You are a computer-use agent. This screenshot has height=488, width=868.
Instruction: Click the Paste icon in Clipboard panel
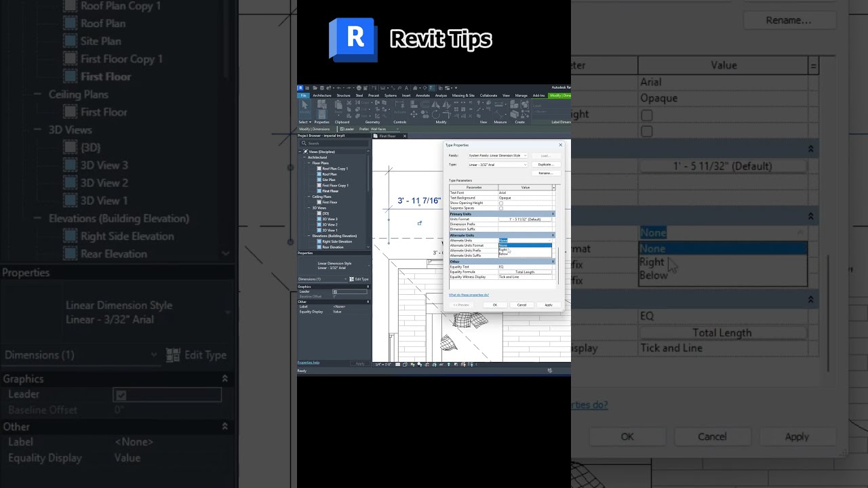click(338, 106)
